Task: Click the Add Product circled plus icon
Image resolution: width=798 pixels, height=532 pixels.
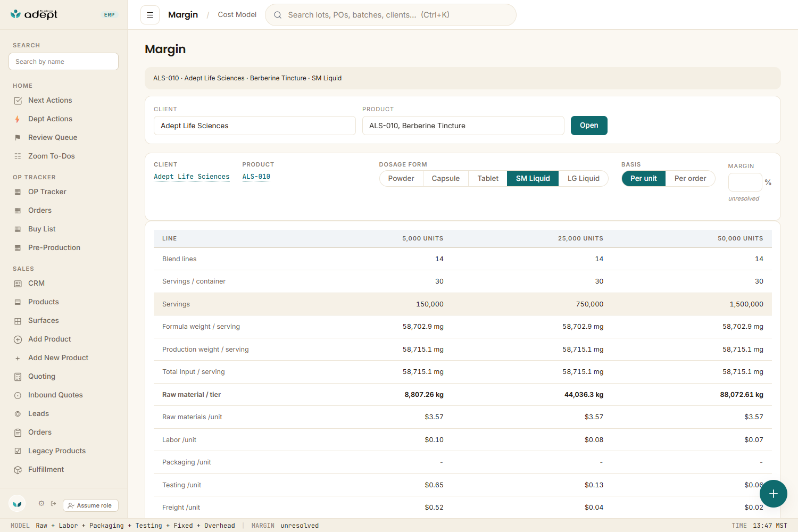Action: (18, 339)
